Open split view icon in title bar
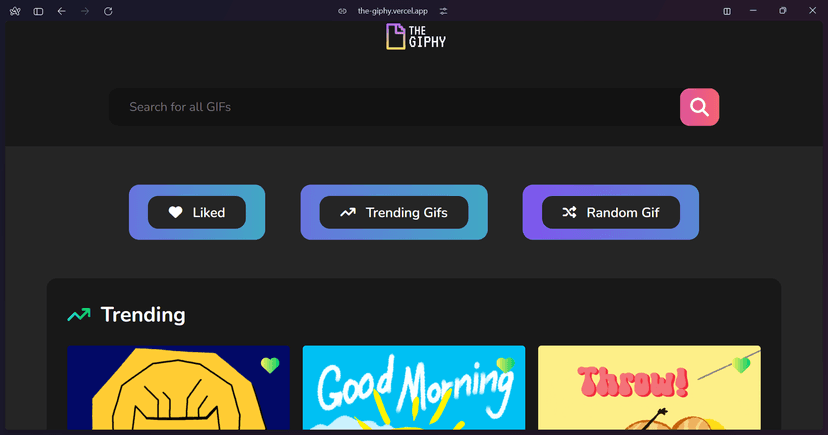The height and width of the screenshot is (435, 828). 727,11
